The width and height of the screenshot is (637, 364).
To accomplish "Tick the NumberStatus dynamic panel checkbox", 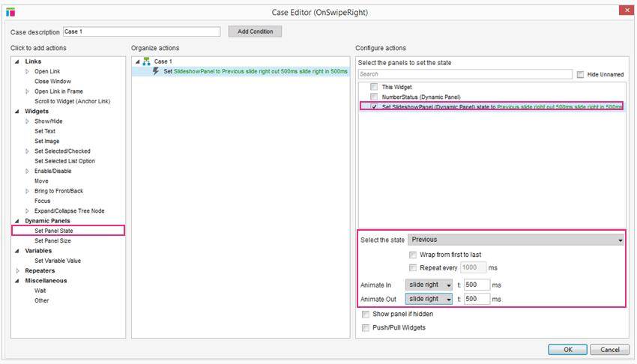I will click(x=374, y=97).
